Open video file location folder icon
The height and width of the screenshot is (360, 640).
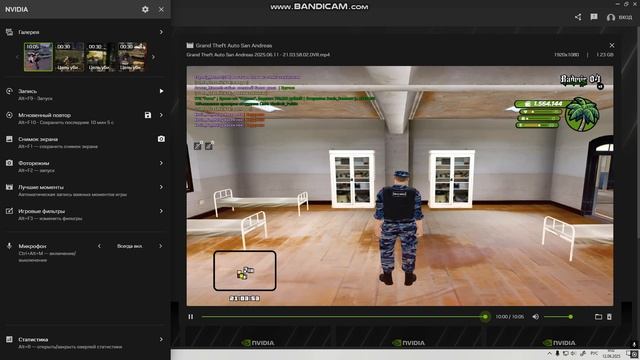pyautogui.click(x=598, y=317)
